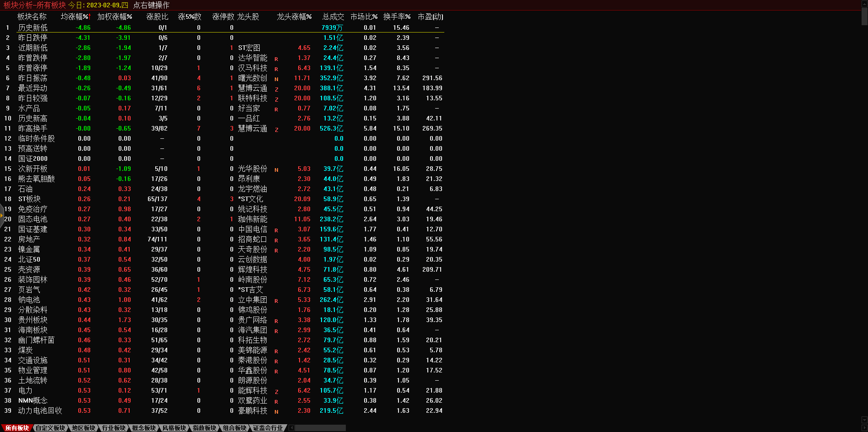The width and height of the screenshot is (868, 432).
Task: Open the 证监会行业 tab
Action: (268, 428)
